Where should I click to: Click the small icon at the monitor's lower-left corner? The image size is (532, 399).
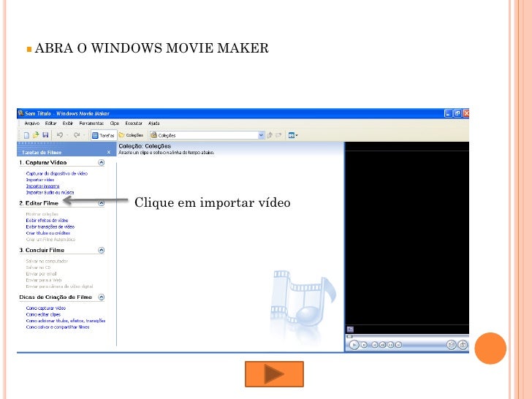[350, 329]
